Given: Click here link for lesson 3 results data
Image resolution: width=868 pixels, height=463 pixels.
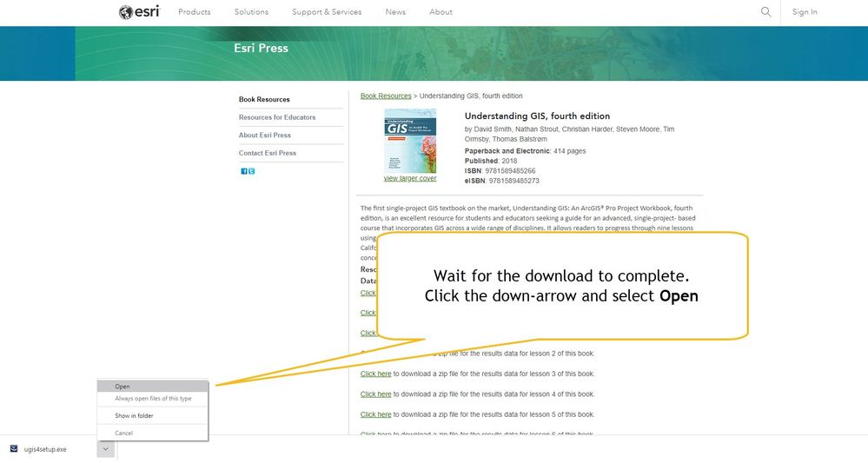Looking at the screenshot, I should pyautogui.click(x=376, y=374).
